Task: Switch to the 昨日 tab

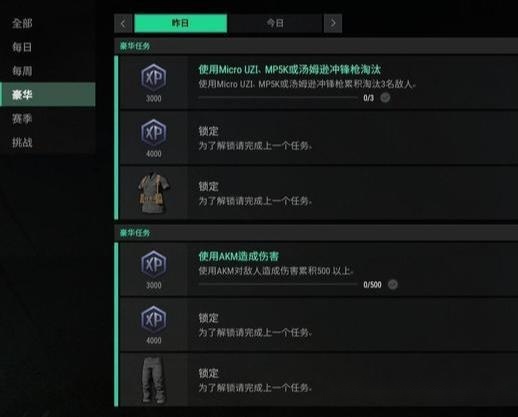Action: [x=180, y=23]
